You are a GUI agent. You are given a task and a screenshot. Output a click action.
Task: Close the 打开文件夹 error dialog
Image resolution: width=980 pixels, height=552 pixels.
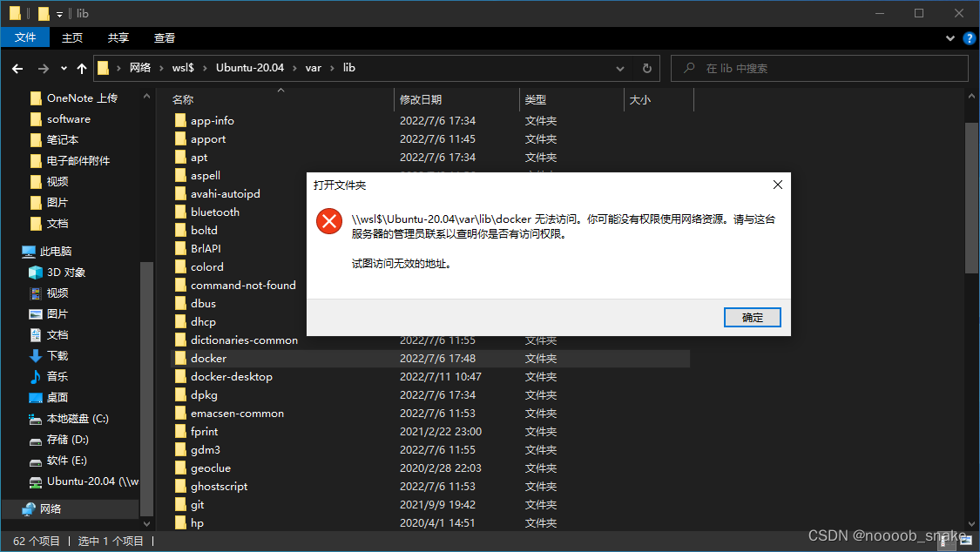(x=778, y=185)
